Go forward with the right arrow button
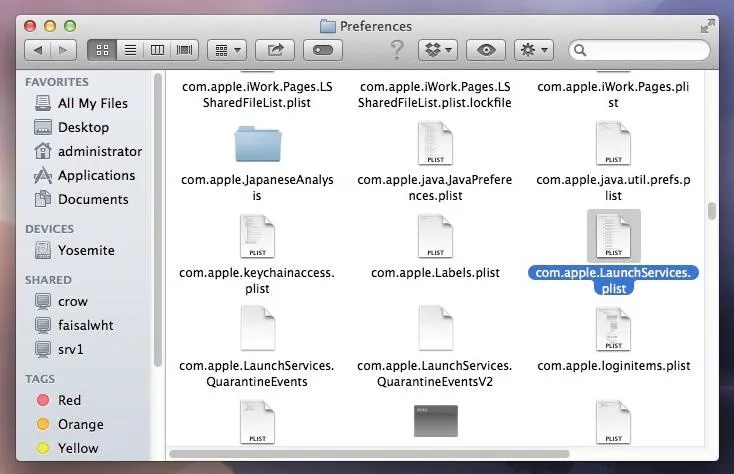734x474 pixels. click(x=63, y=50)
